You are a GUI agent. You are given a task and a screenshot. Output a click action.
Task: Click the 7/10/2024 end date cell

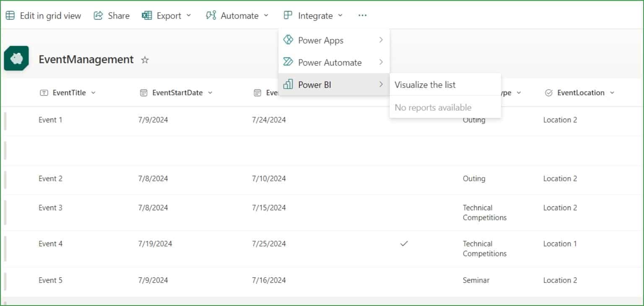[x=269, y=179]
